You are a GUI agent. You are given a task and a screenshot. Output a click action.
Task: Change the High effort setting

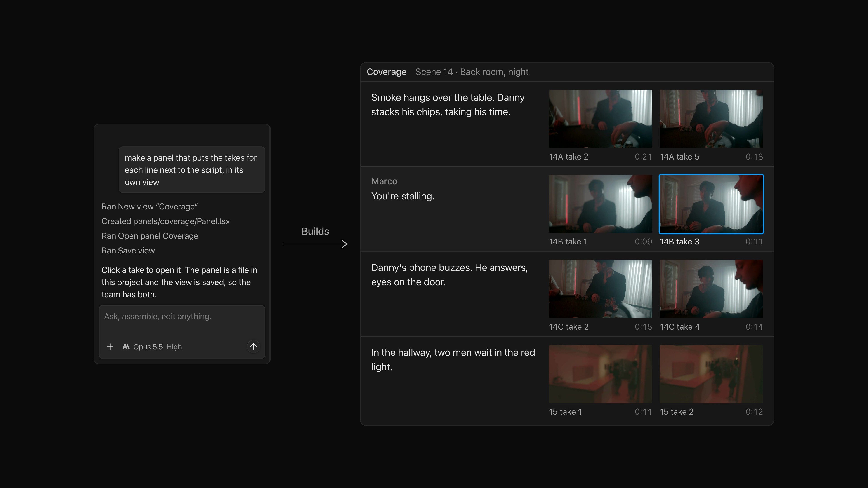coord(174,347)
